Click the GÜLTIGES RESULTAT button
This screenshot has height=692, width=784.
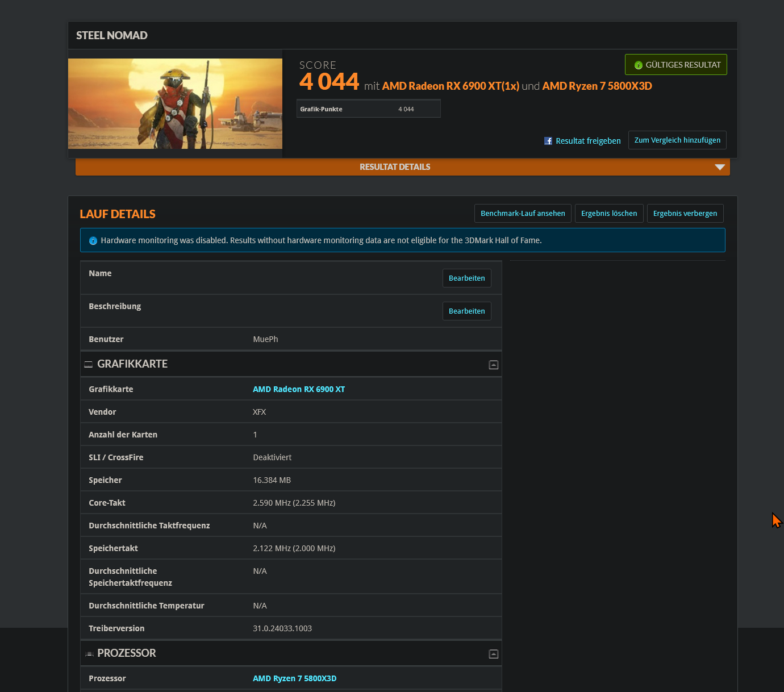coord(676,65)
